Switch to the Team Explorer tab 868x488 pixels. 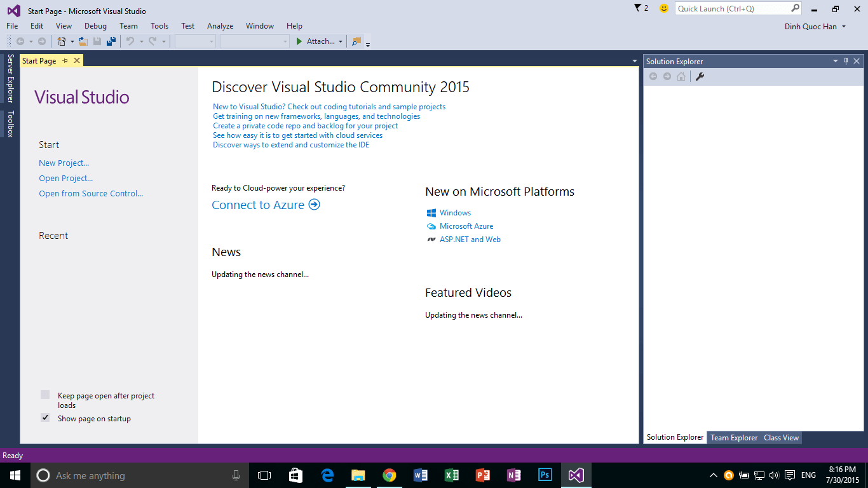coord(734,437)
